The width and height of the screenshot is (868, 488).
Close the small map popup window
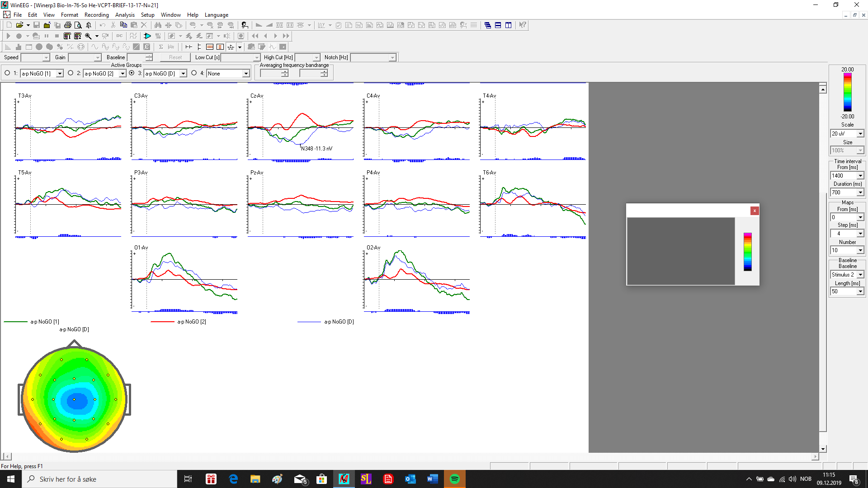[x=754, y=211]
